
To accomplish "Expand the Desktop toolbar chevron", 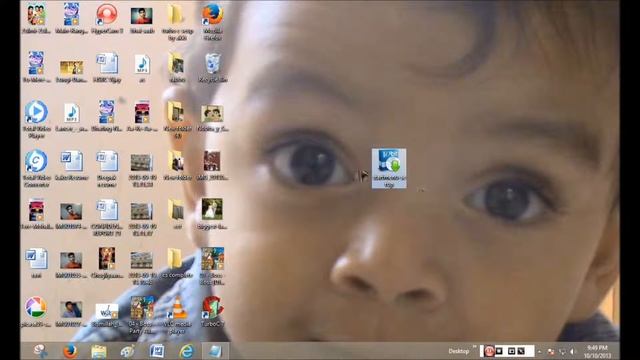I will coord(475,348).
